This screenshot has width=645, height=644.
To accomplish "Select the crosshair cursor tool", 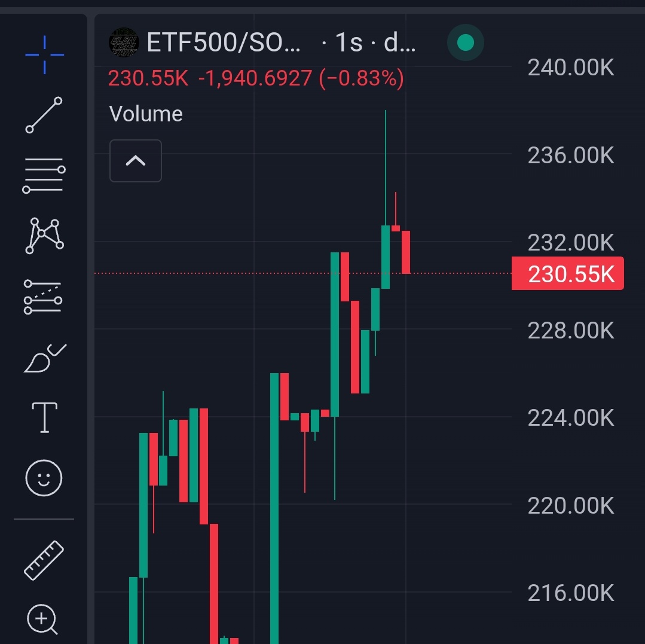I will point(44,55).
